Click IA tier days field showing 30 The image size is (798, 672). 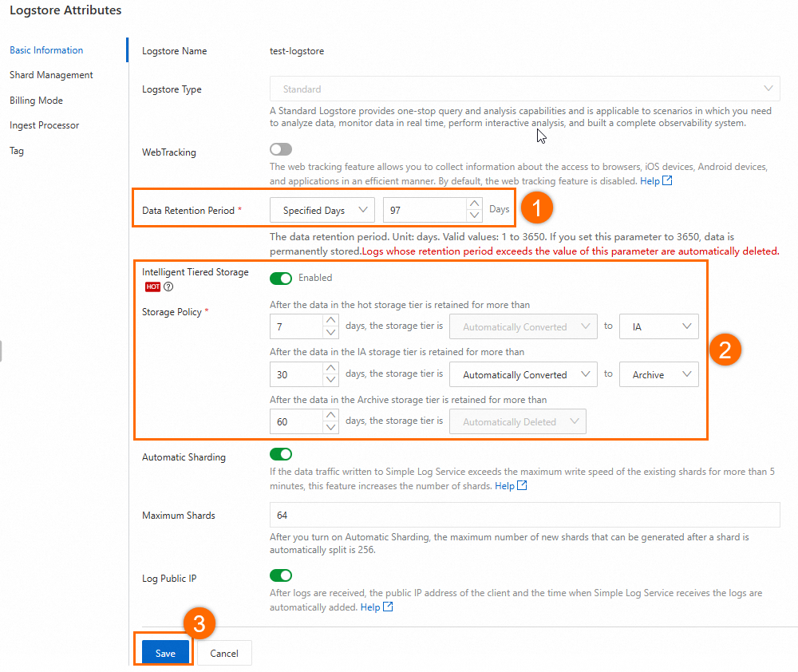(x=296, y=374)
